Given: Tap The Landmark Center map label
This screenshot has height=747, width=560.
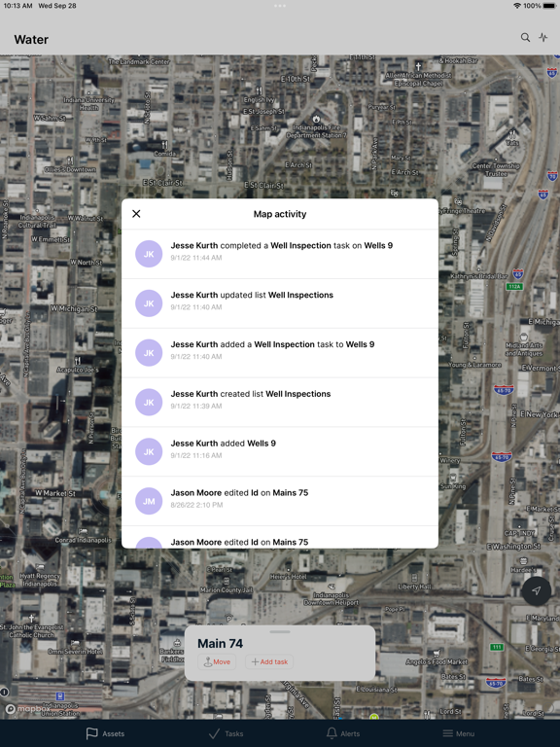Looking at the screenshot, I should (139, 61).
